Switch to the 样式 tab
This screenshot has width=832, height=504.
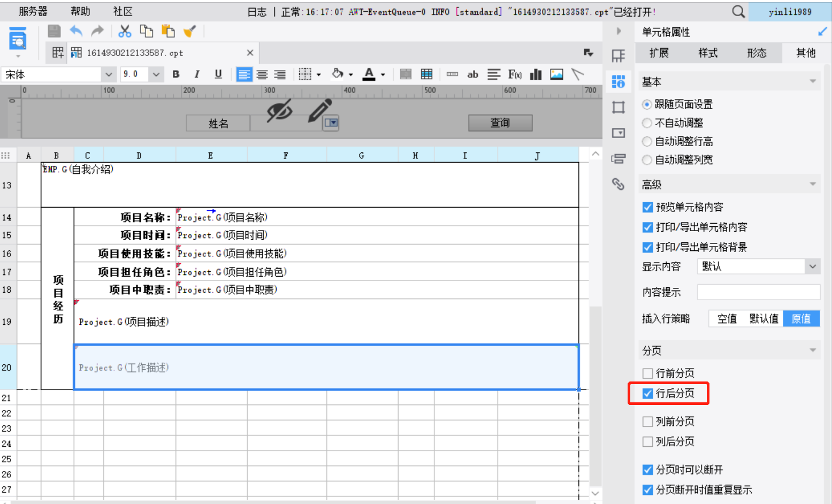[x=708, y=53]
